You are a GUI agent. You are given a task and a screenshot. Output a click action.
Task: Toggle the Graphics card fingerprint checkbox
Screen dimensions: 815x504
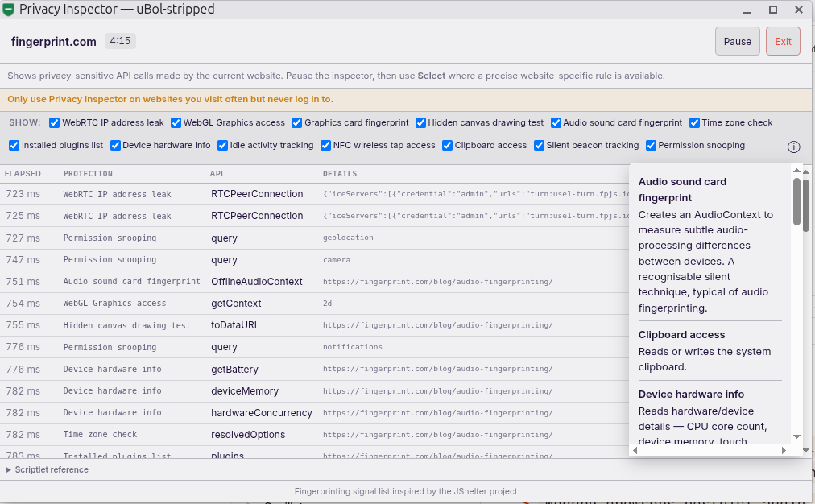click(x=297, y=122)
